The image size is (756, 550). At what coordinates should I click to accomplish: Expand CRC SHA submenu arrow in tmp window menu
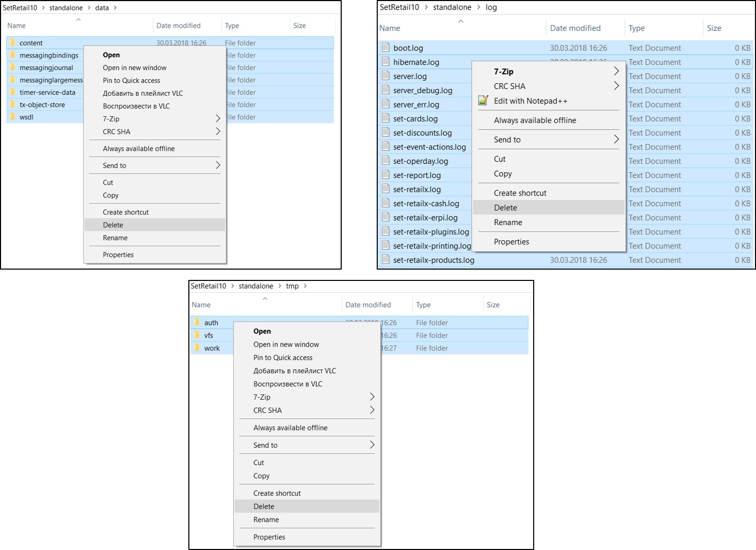pos(372,410)
